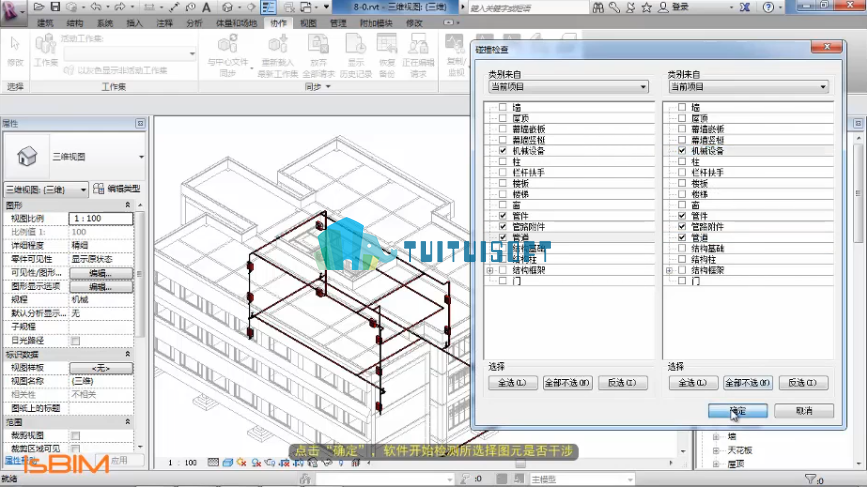Click the 视图比例 1 : 100 field
Viewport: 867px width, 487px height.
pyautogui.click(x=101, y=218)
